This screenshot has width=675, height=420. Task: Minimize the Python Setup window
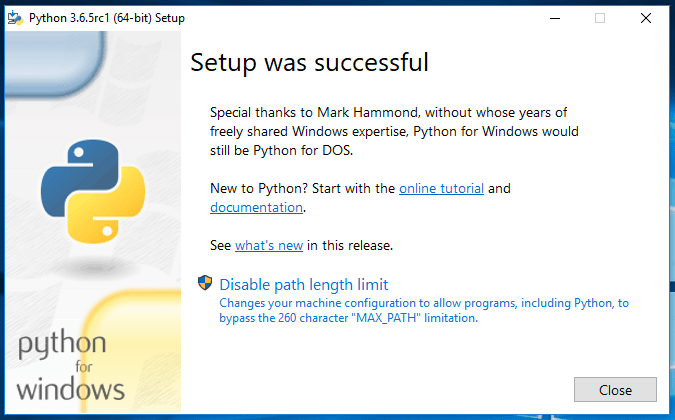click(x=553, y=17)
